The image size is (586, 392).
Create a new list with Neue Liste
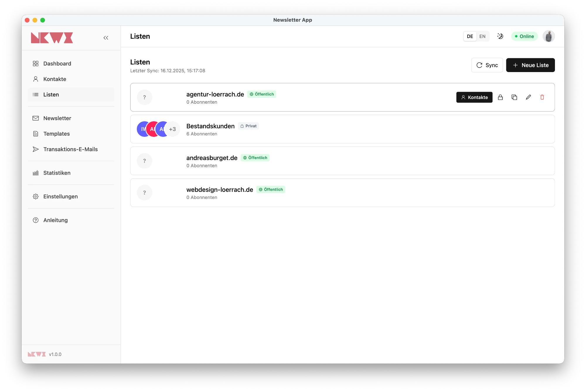[x=530, y=65]
